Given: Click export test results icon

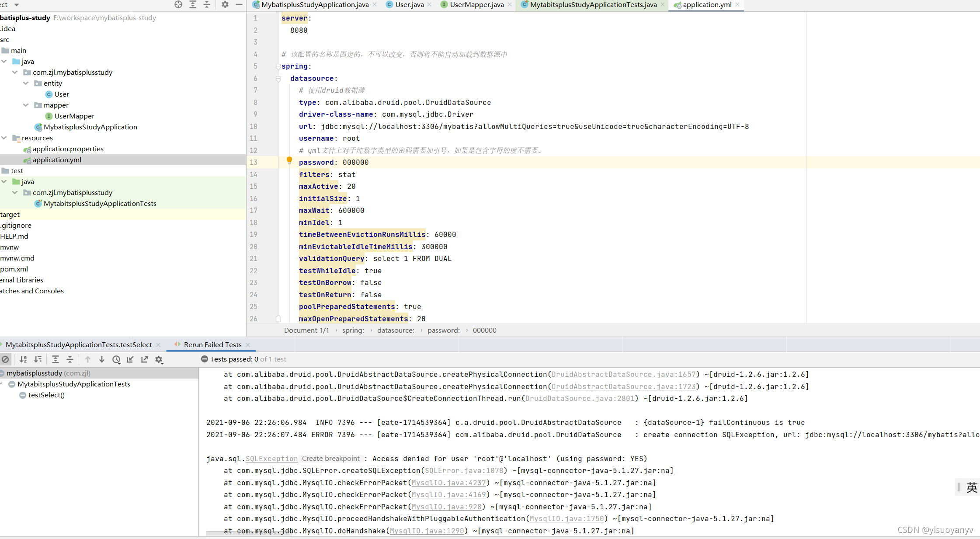Looking at the screenshot, I should tap(145, 359).
